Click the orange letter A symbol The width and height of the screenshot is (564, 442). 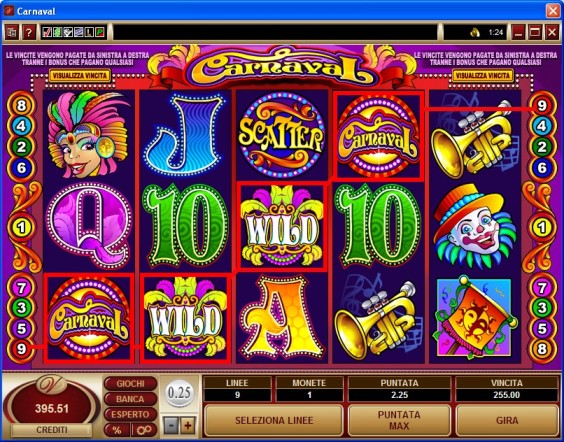pos(282,319)
